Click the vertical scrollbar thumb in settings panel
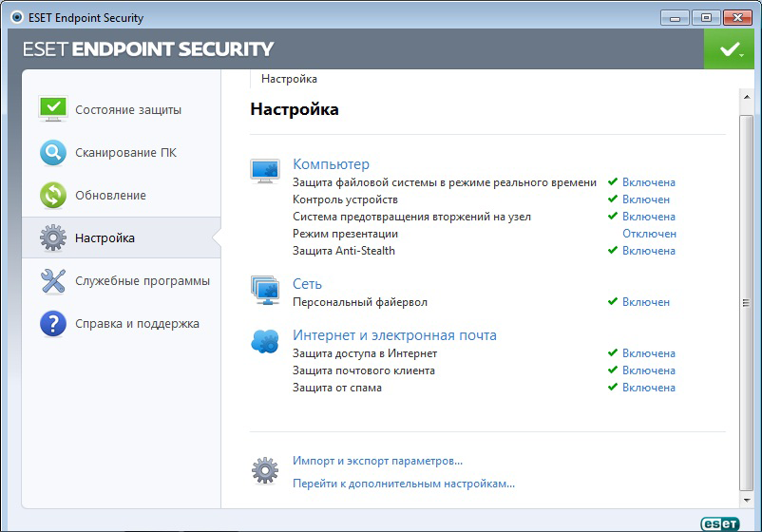762x532 pixels. (746, 302)
